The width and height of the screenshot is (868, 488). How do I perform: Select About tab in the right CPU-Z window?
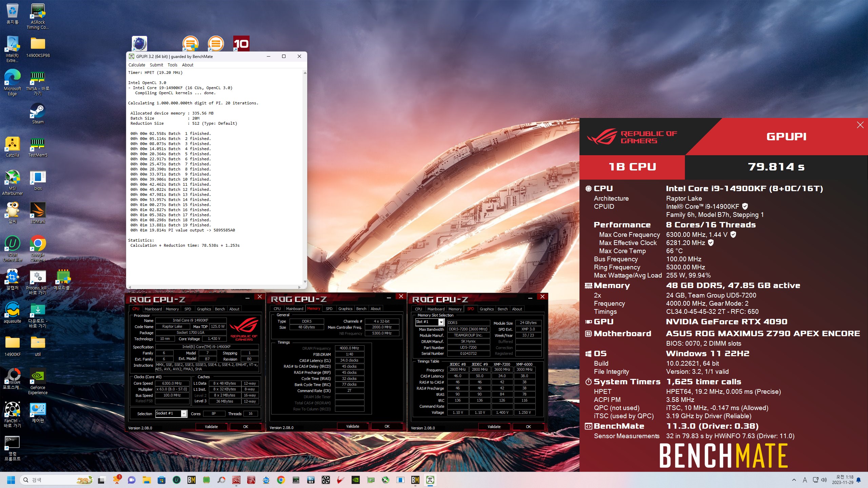point(517,309)
